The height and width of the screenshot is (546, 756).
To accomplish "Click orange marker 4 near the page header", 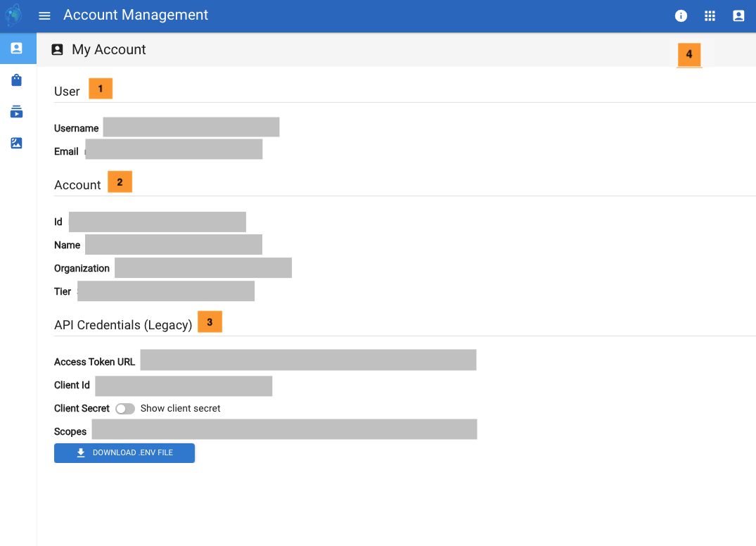I will [689, 54].
